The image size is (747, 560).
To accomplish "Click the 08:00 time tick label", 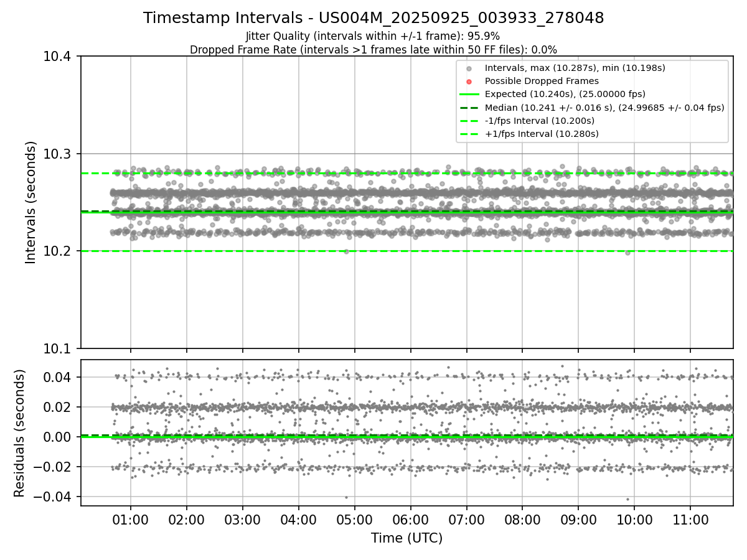I will coord(522,520).
